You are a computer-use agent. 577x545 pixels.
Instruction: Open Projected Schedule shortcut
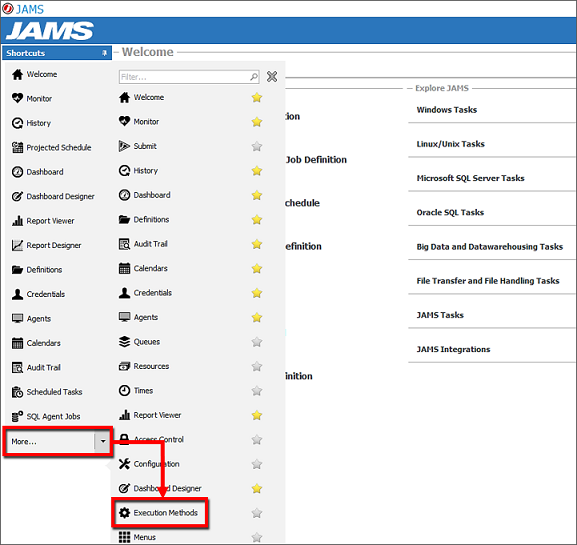tap(52, 148)
